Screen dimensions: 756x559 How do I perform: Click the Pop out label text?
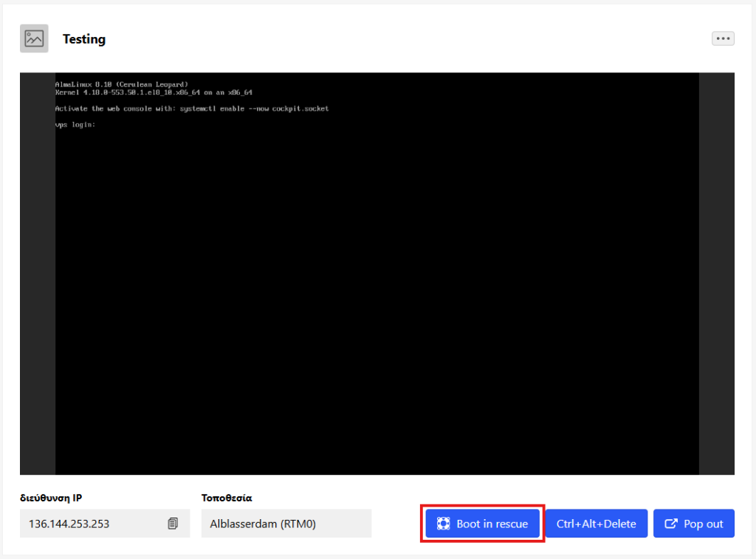(704, 524)
